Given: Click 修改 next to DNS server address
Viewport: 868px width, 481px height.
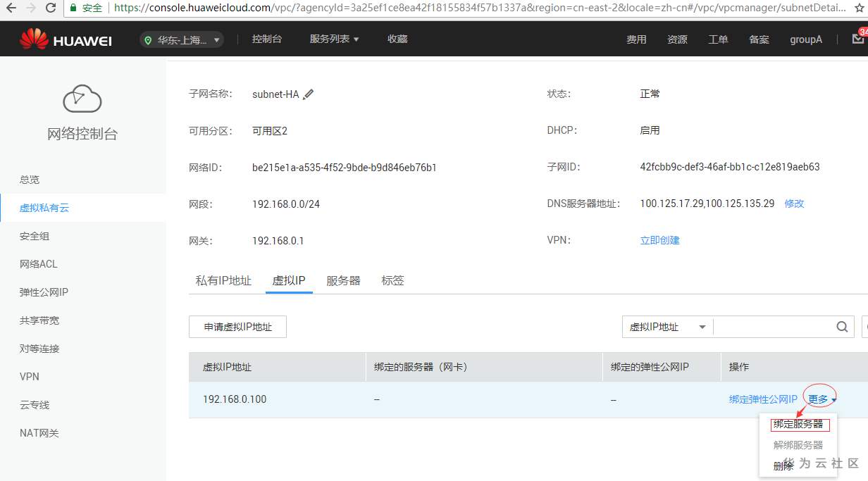Looking at the screenshot, I should (x=794, y=204).
